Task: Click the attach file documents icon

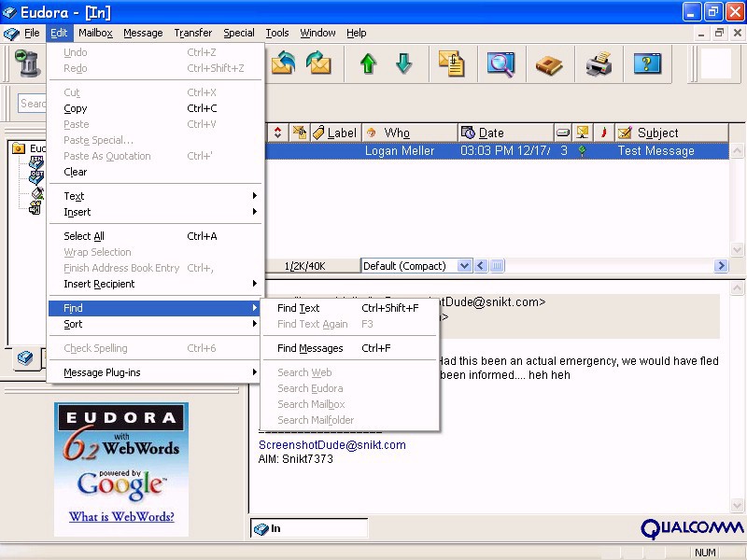Action: (x=451, y=63)
